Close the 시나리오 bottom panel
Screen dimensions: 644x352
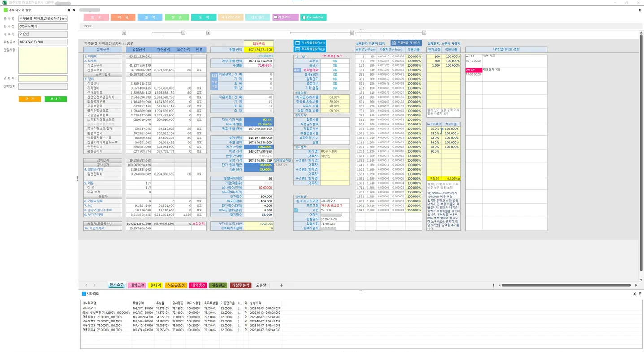pos(635,294)
